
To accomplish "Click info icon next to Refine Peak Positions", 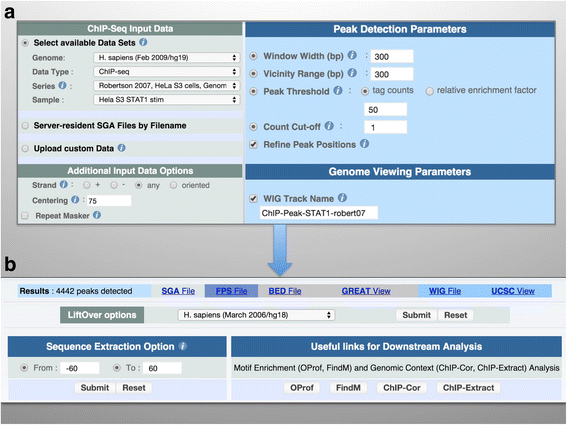I will click(x=364, y=144).
